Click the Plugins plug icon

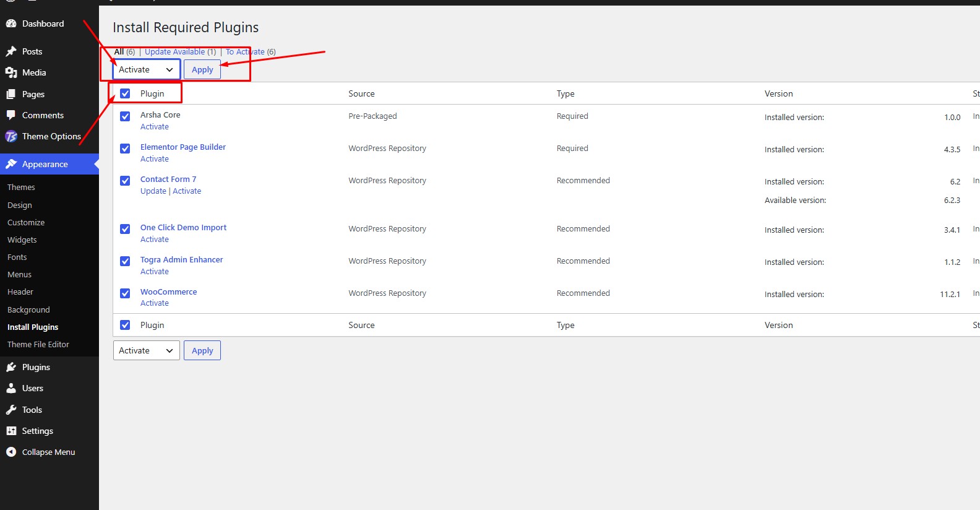[11, 367]
